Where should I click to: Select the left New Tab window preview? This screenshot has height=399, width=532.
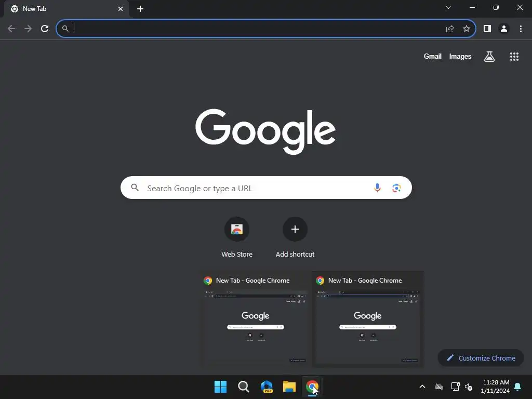click(256, 318)
